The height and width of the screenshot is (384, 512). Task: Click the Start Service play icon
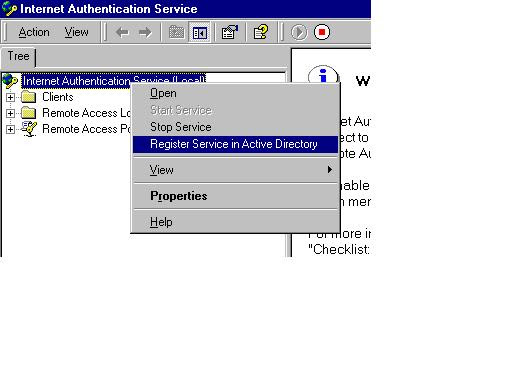point(299,32)
